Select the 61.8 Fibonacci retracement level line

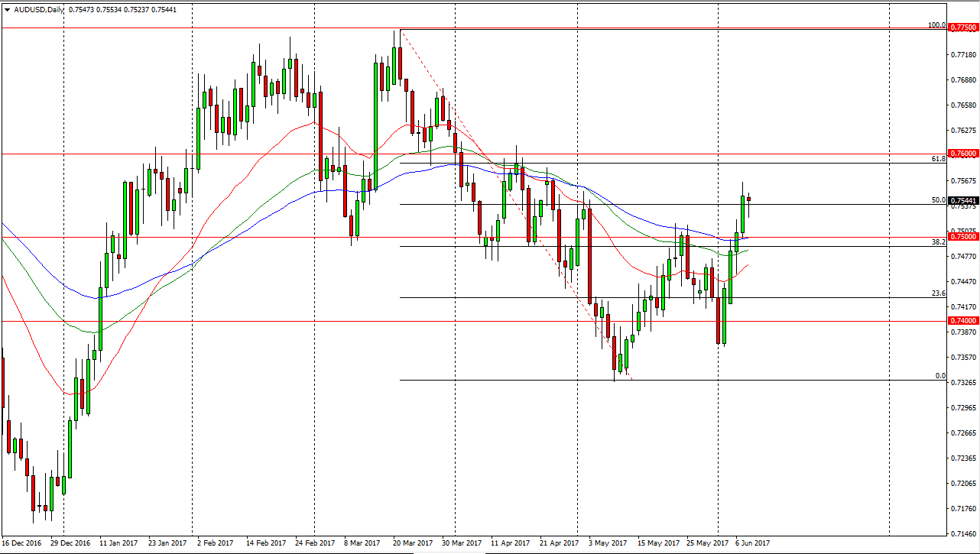(612, 163)
